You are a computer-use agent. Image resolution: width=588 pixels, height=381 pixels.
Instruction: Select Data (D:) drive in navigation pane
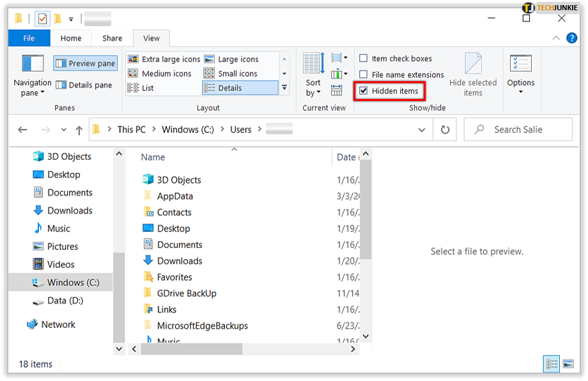coord(58,300)
